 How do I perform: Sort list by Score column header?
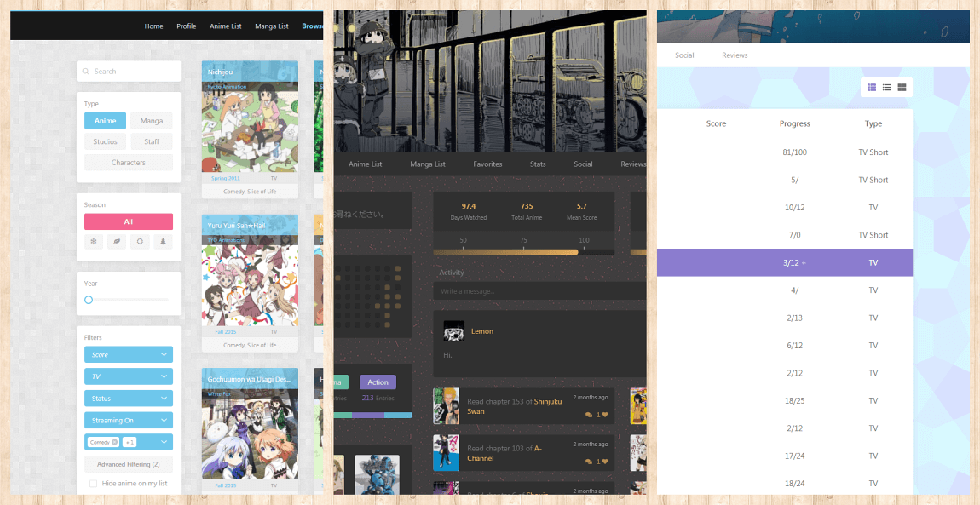click(x=716, y=123)
